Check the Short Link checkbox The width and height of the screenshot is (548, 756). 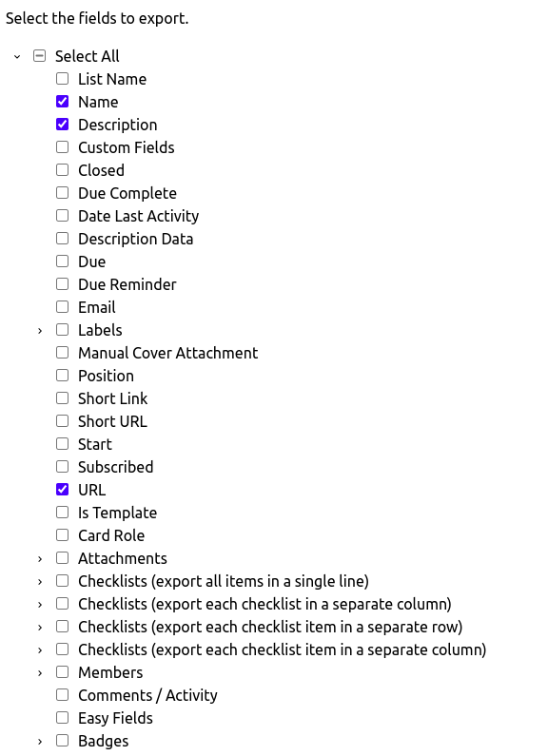point(62,398)
